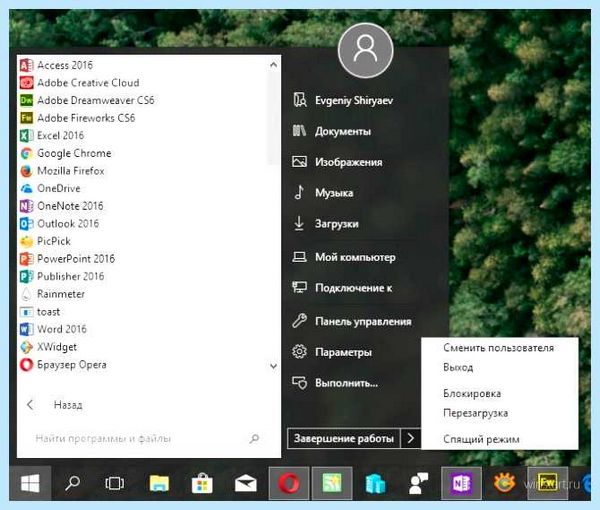This screenshot has height=510, width=600.
Task: Open Access 2016 from the program list
Action: pyautogui.click(x=56, y=65)
